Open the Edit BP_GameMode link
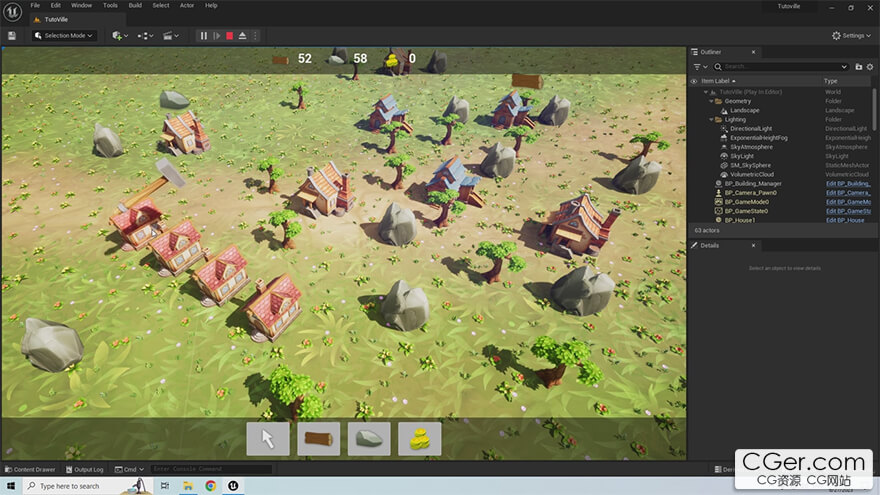Viewport: 880px width, 495px height. click(848, 202)
